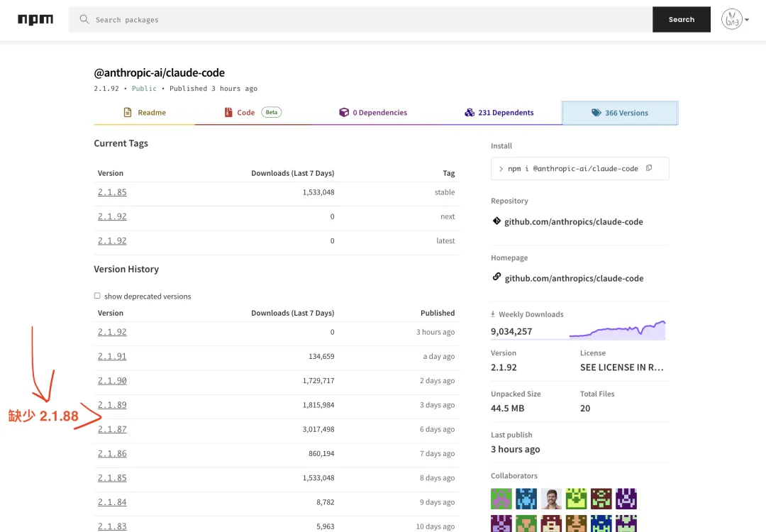Open version 2.1.89 in history
This screenshot has height=532, width=766.
pos(112,404)
